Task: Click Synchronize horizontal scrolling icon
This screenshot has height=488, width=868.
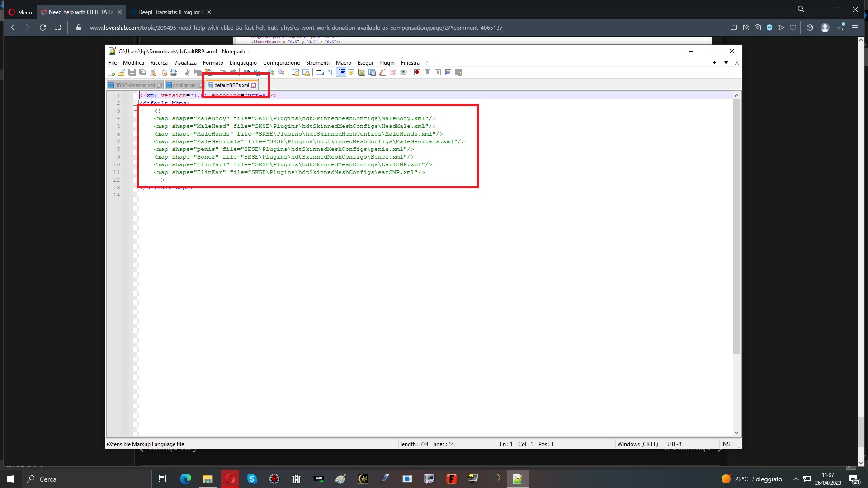Action: coord(306,72)
